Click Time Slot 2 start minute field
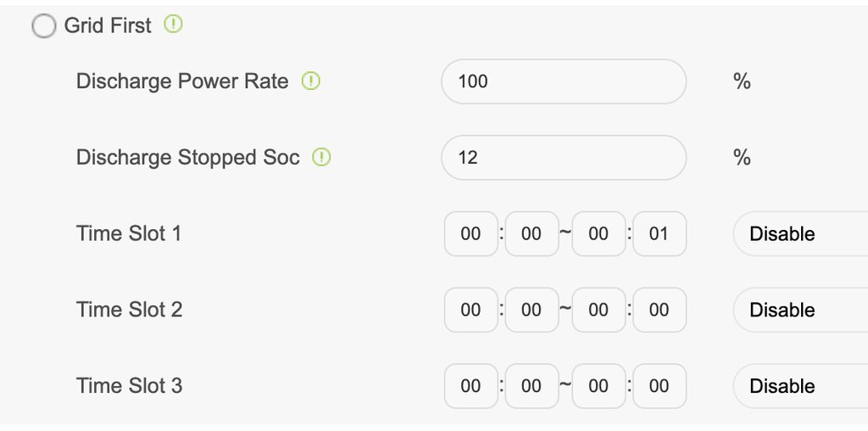868x431 pixels. click(x=531, y=310)
